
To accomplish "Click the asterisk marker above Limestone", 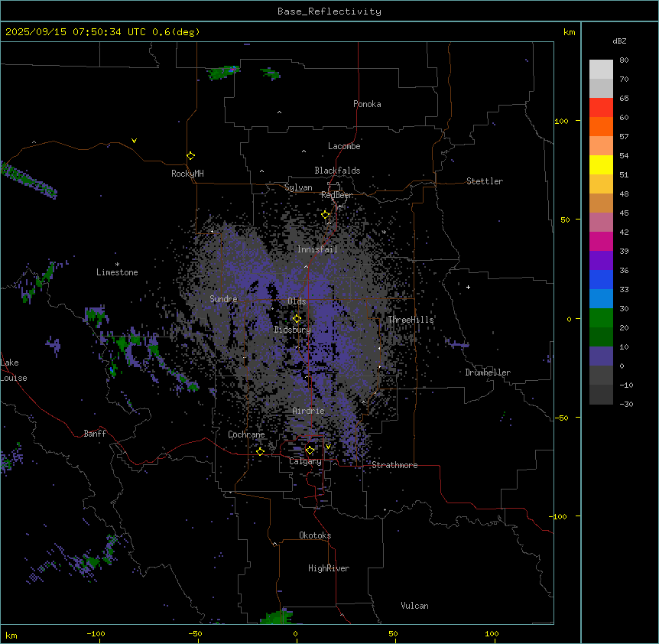I will [117, 265].
